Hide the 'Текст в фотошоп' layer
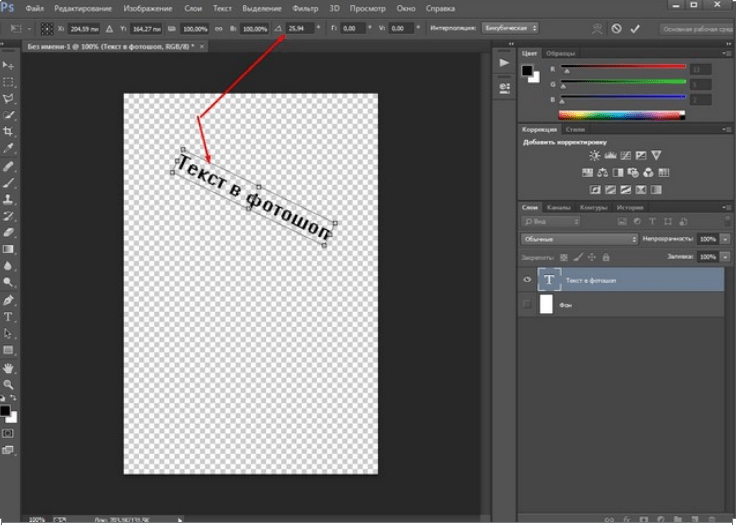736x525 pixels. [527, 280]
